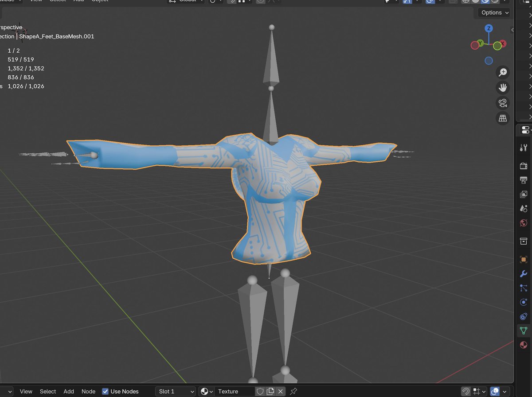Open the World properties tab
532x397 pixels.
tap(524, 223)
